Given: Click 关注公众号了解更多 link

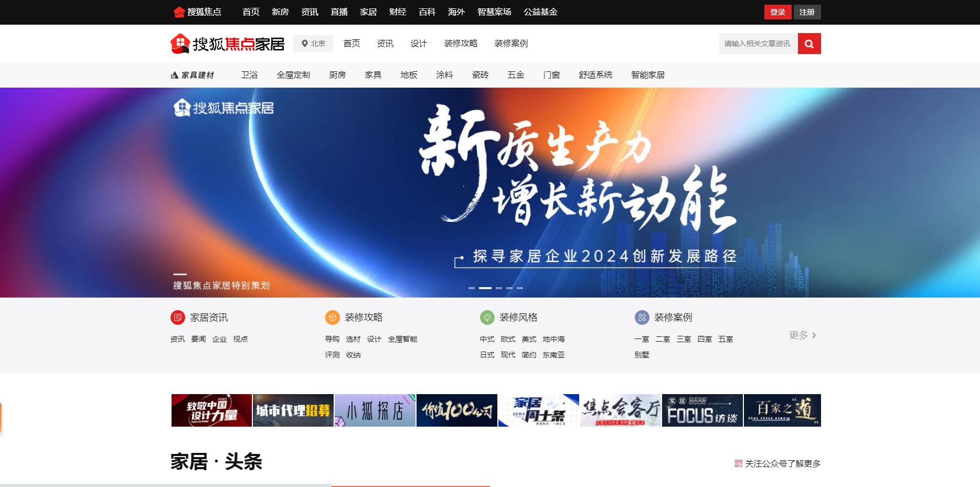Looking at the screenshot, I should [x=783, y=463].
